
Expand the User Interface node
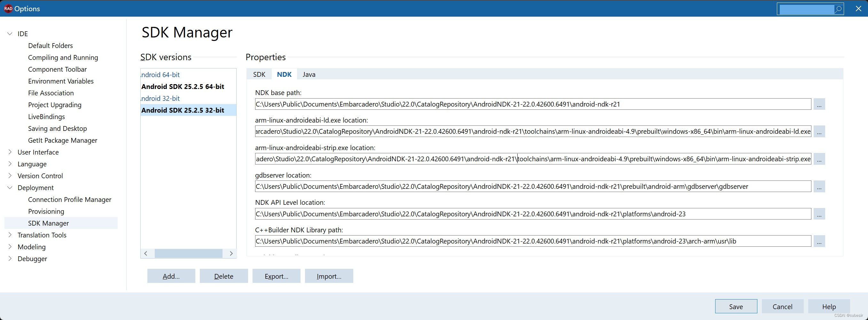tap(10, 152)
